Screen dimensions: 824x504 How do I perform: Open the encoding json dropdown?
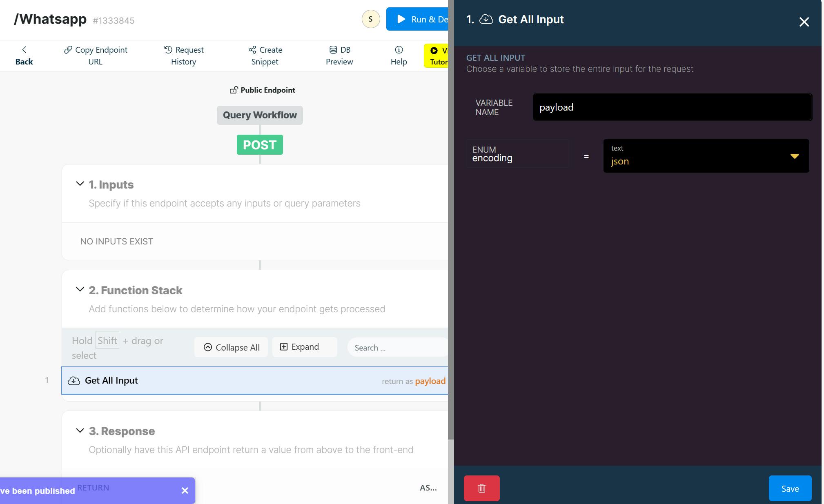pyautogui.click(x=706, y=156)
